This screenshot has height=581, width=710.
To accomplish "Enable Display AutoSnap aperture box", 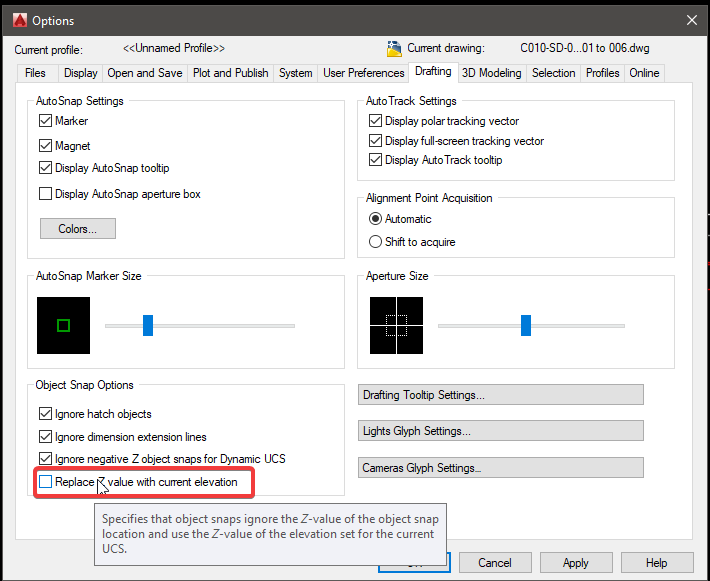I will [45, 194].
